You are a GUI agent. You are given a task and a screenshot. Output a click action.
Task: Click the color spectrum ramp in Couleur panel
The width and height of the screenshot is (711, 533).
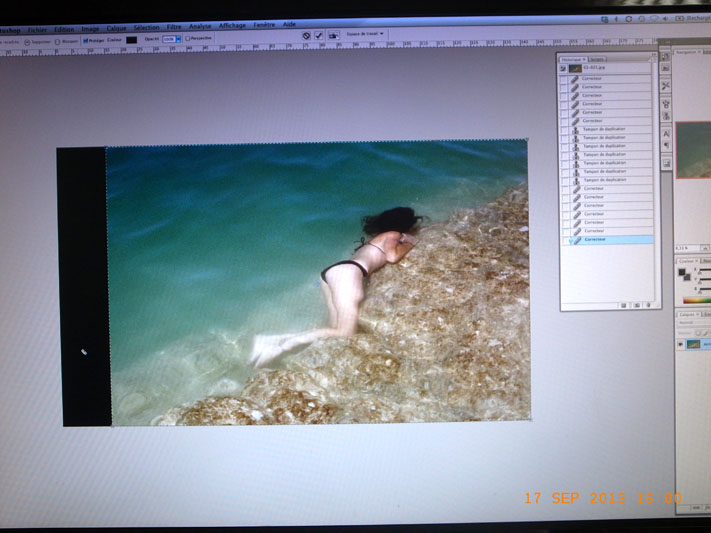coord(697,300)
